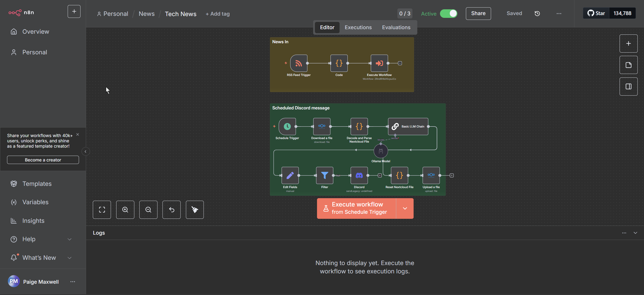Click the zoom to fit canvas icon

(x=102, y=209)
